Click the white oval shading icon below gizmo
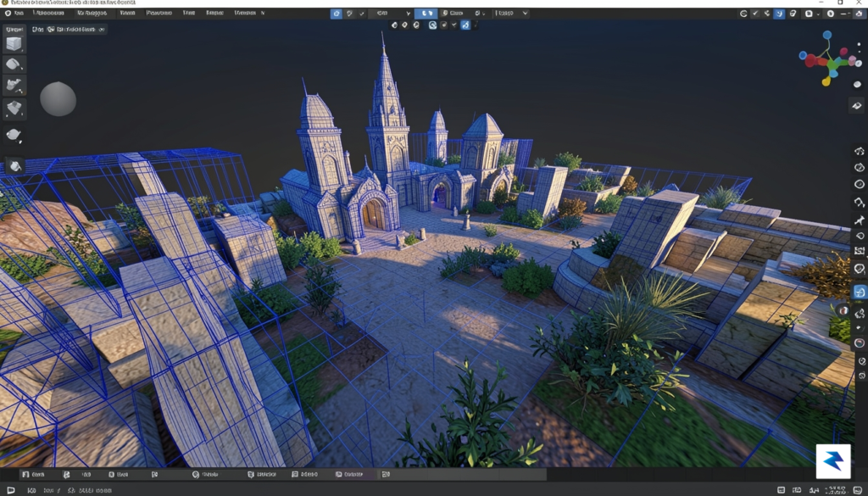868x496 pixels. coord(858,85)
